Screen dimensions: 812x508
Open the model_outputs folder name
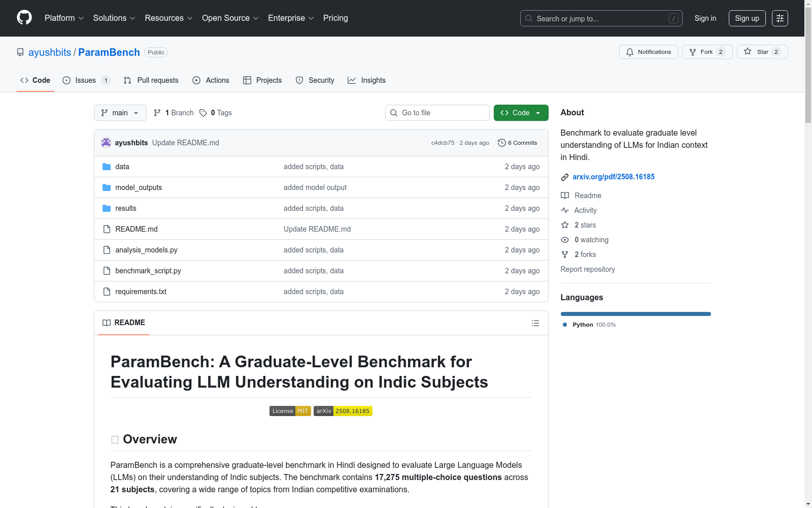tap(139, 187)
